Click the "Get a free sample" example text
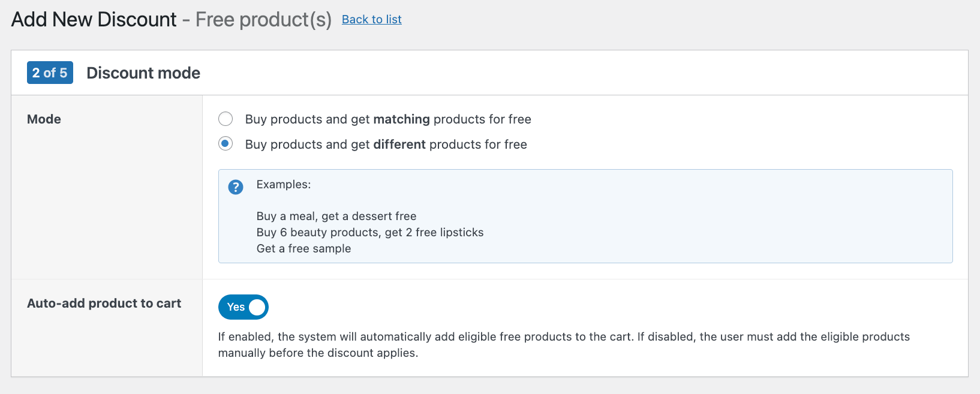The width and height of the screenshot is (980, 394). point(304,248)
